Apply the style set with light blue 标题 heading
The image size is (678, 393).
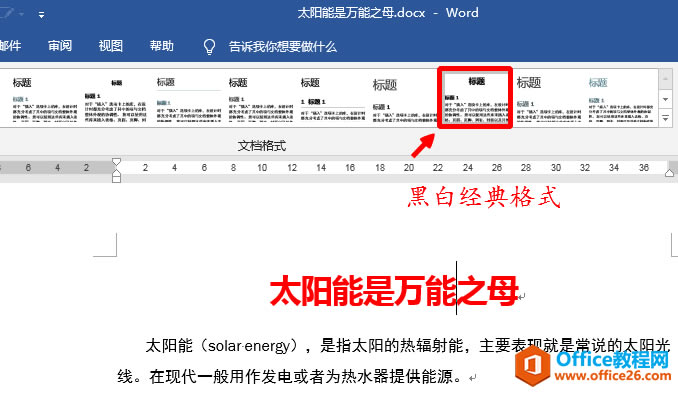[621, 99]
